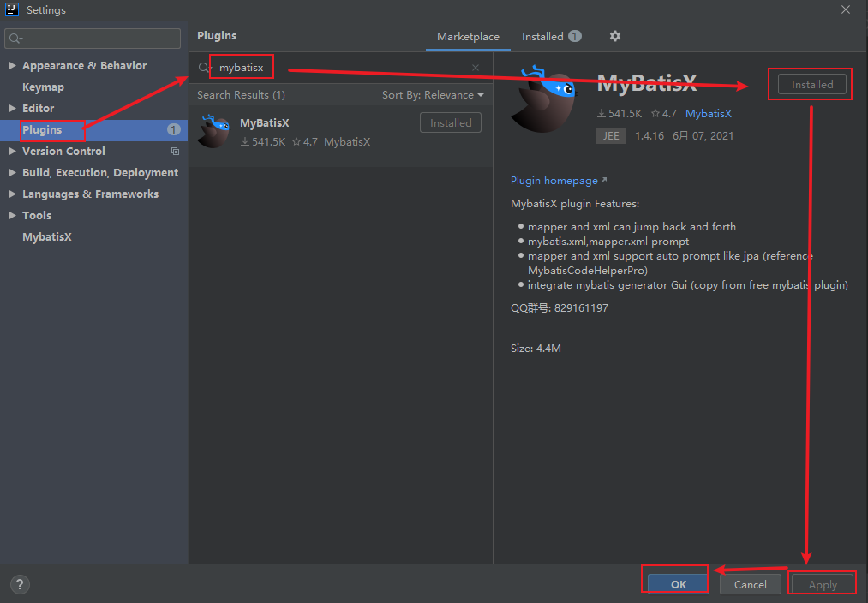Click the JEE tag label

tap(611, 135)
